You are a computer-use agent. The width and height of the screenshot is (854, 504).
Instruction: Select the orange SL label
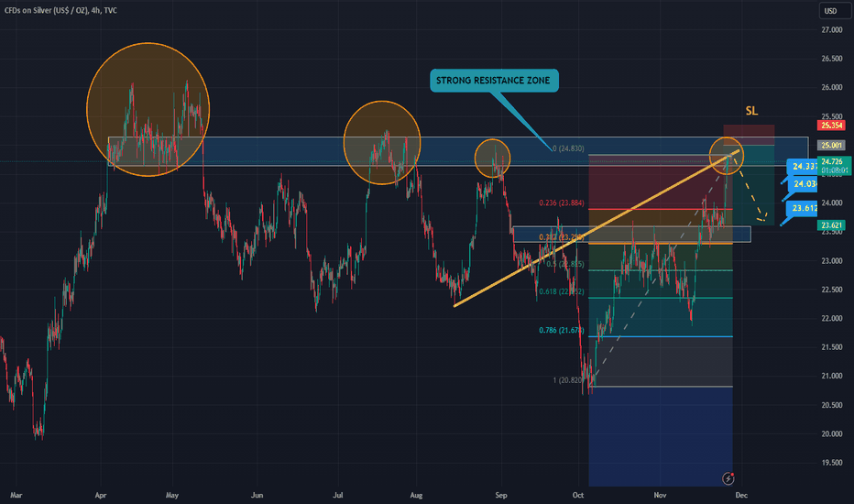pyautogui.click(x=751, y=111)
